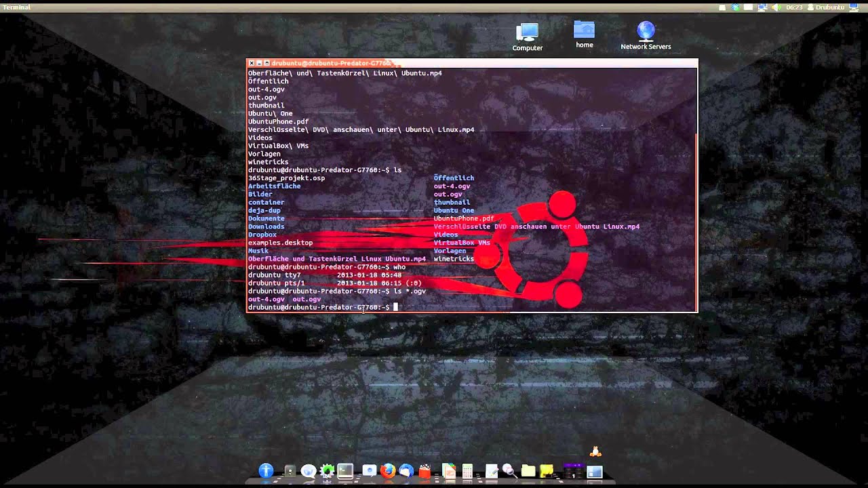This screenshot has height=488, width=868.
Task: Click the penguin icon above the dock
Action: click(x=595, y=451)
